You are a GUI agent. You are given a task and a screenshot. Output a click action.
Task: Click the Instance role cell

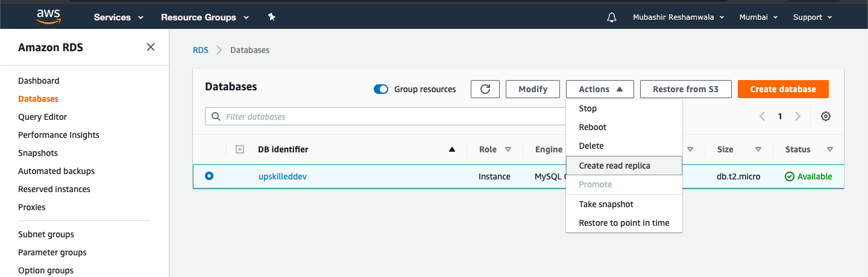494,176
